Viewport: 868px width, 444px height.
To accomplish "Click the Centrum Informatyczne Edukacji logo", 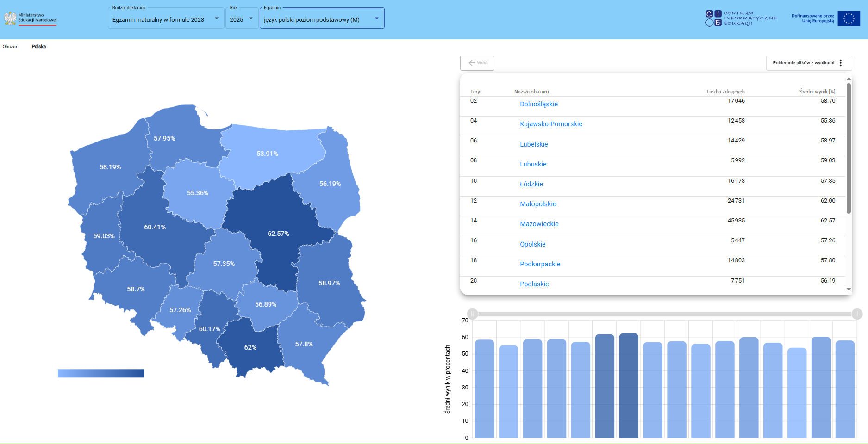I will 741,18.
